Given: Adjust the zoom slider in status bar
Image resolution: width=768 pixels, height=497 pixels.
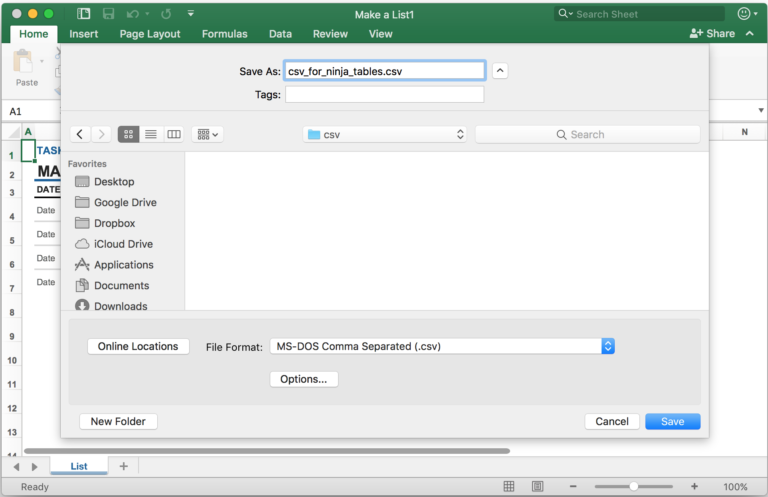Looking at the screenshot, I should 633,486.
